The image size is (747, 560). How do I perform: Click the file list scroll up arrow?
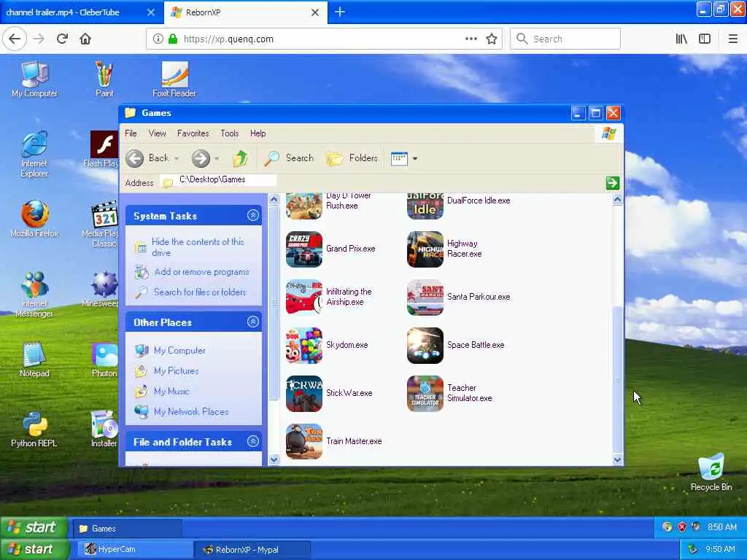617,200
